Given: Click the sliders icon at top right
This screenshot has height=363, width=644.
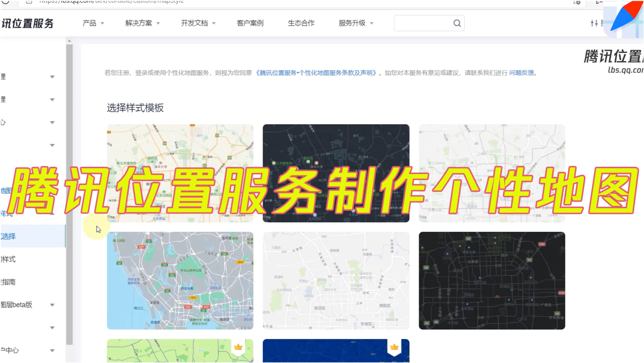Looking at the screenshot, I should [594, 23].
